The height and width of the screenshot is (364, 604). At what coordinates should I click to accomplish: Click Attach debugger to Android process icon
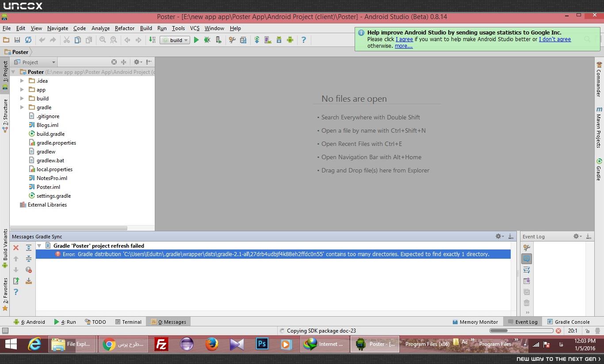point(218,40)
